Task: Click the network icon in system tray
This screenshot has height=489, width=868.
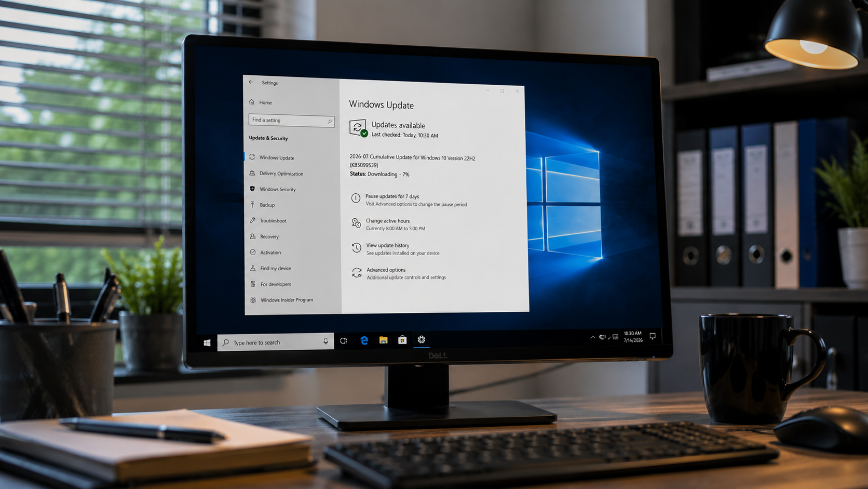Action: (602, 337)
